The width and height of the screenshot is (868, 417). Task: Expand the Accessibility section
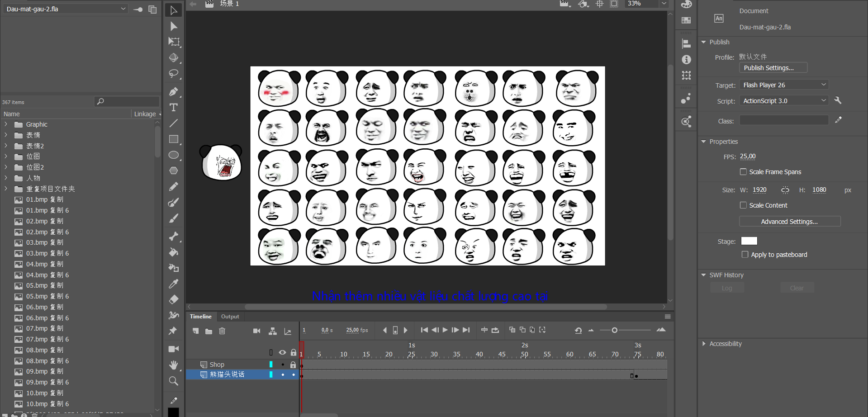pos(704,344)
